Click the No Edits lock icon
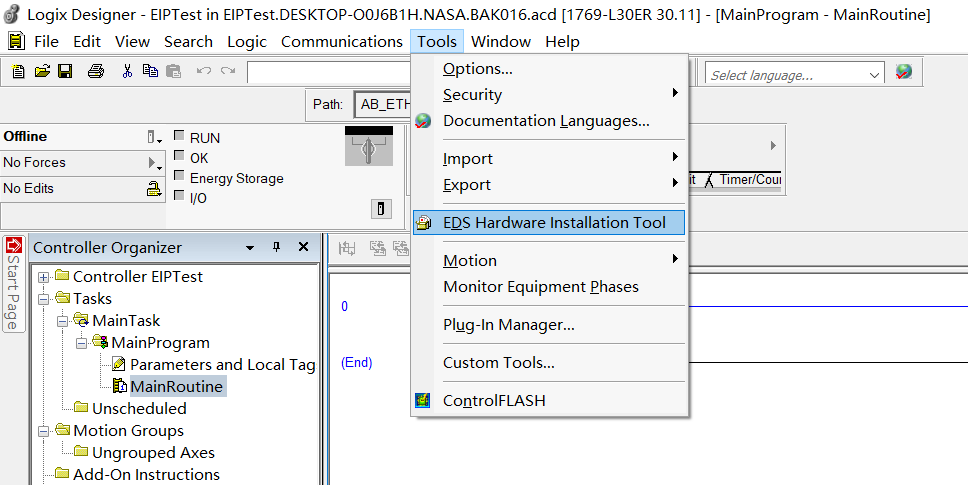The width and height of the screenshot is (968, 485). click(154, 189)
